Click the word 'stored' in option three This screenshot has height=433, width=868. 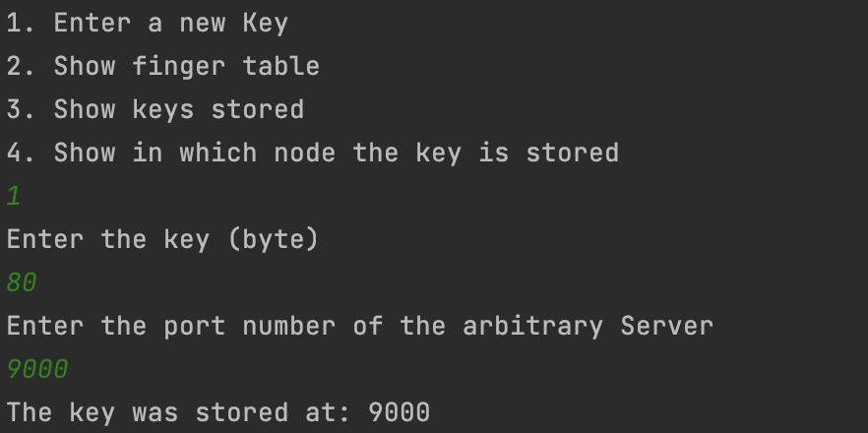coord(258,109)
